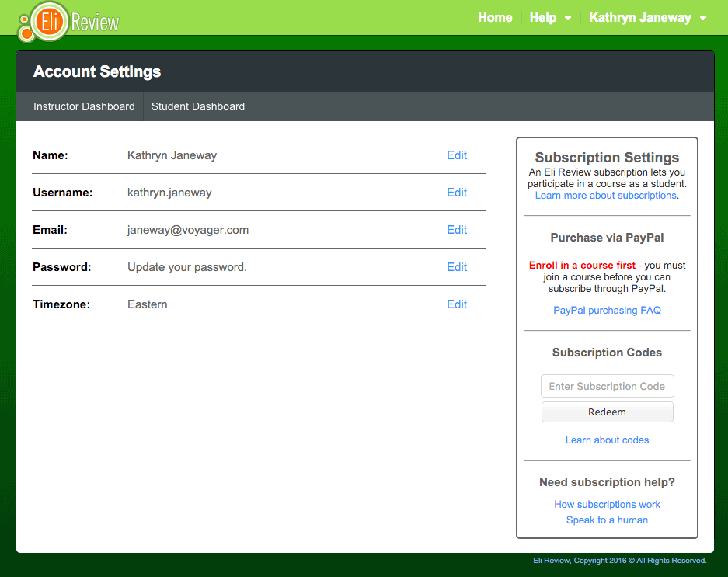Select the kathryn.janeway username text

(x=169, y=193)
